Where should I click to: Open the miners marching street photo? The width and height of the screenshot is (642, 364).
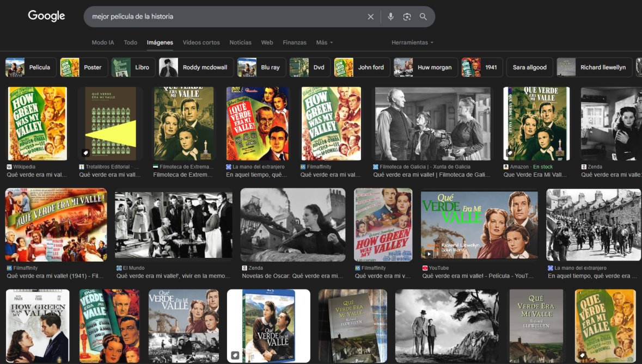click(x=594, y=225)
